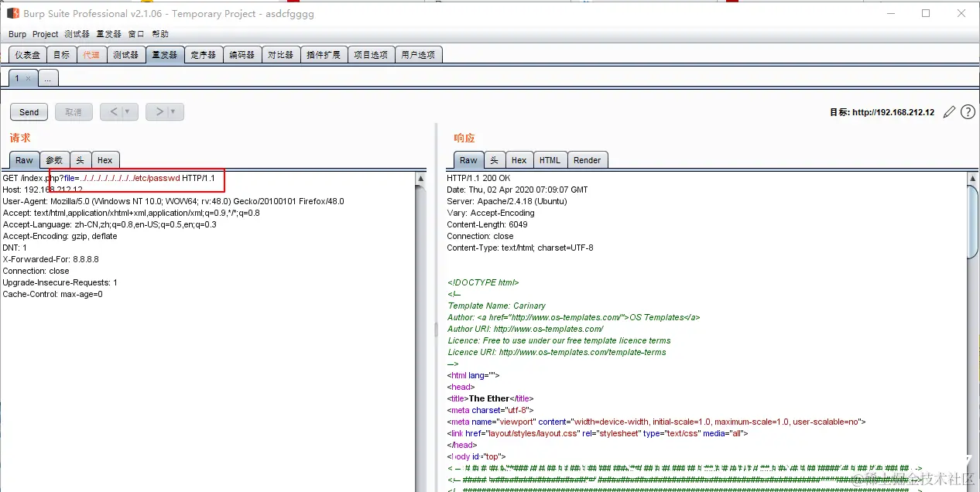Switch to the 仪表盘 tab
The image size is (980, 492).
point(27,55)
